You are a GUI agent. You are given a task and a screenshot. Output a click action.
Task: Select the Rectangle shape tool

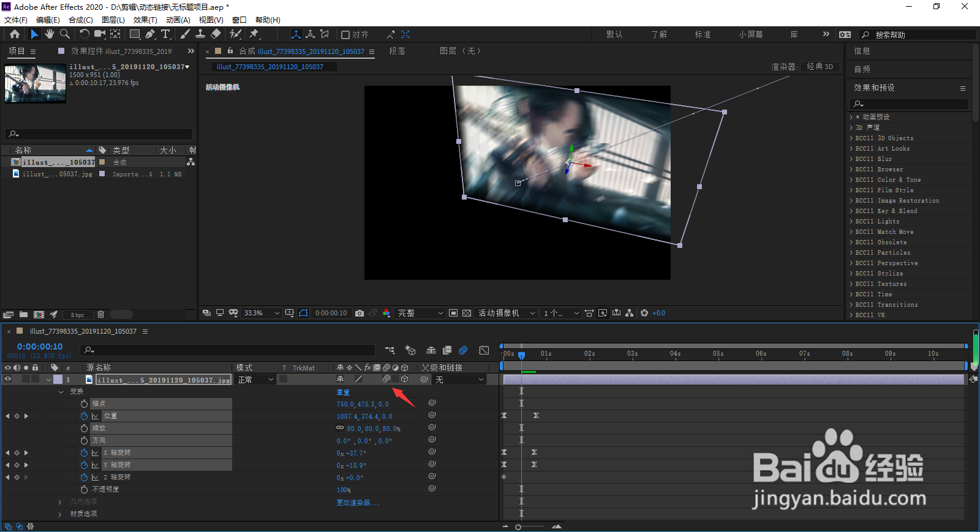[135, 34]
